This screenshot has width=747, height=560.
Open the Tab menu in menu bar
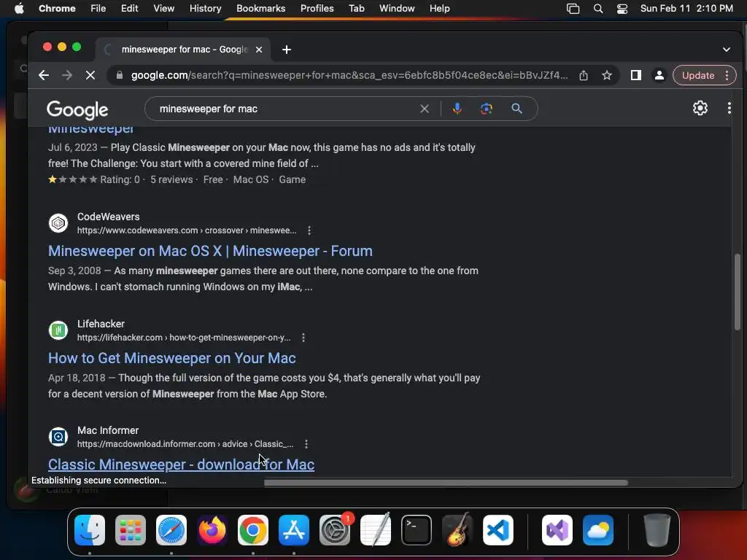coord(356,9)
